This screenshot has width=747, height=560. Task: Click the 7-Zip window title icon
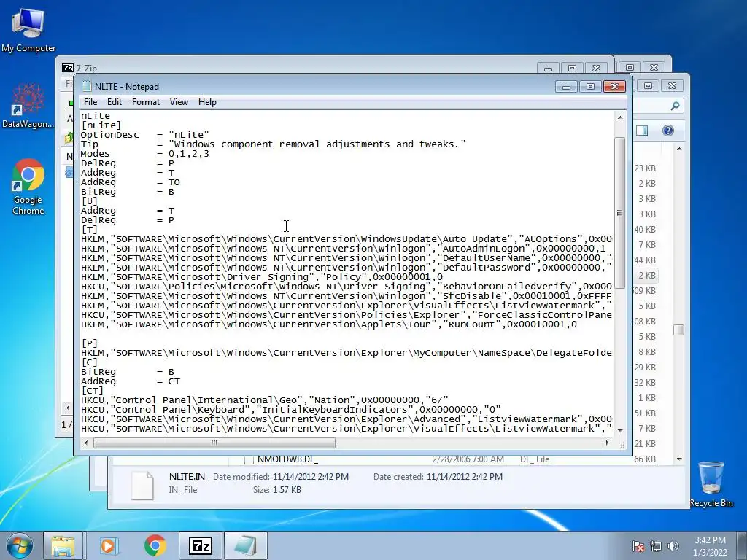(x=68, y=68)
